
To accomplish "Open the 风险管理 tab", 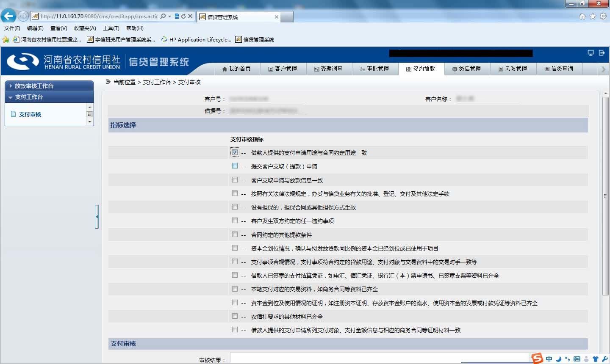I will (513, 69).
